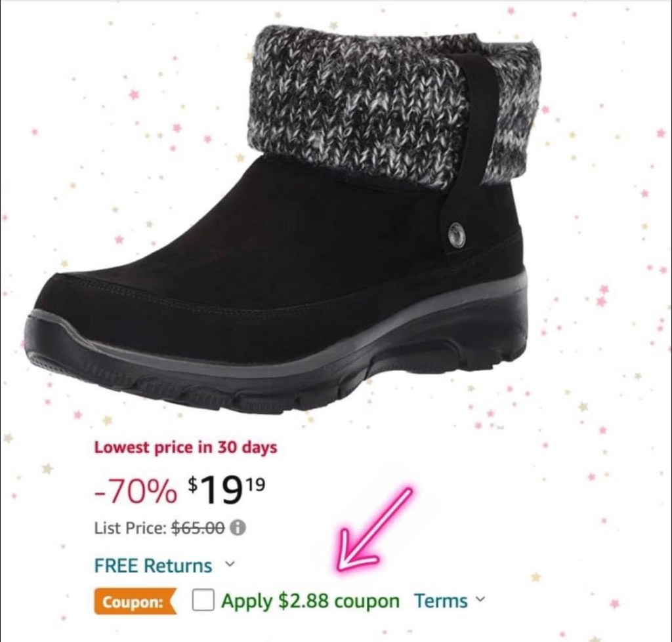Open the FREE Returns link
Image resolution: width=672 pixels, height=642 pixels.
click(153, 565)
